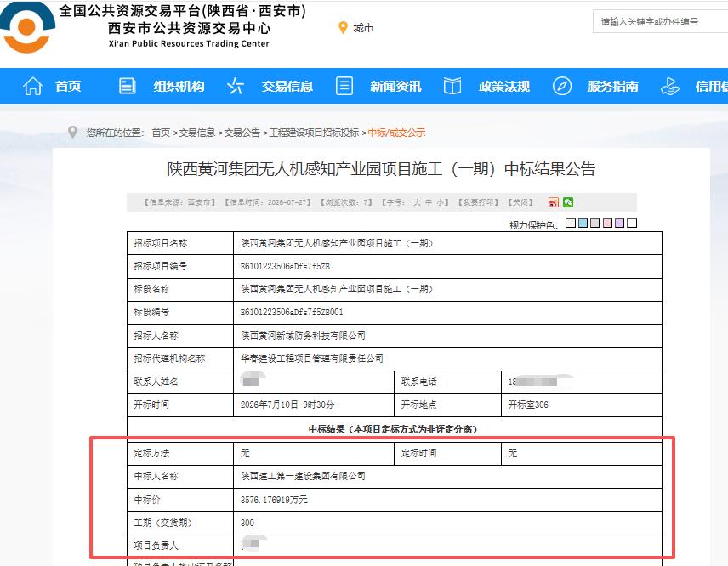Go to 交易公告 in the breadcrumb
This screenshot has height=566, width=728.
(x=242, y=133)
